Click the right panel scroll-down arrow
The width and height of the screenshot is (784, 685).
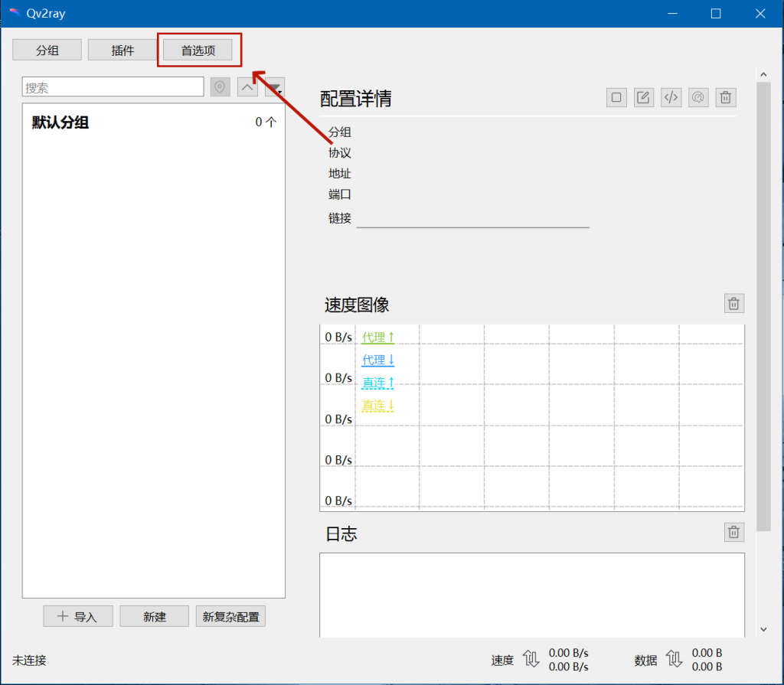[763, 629]
